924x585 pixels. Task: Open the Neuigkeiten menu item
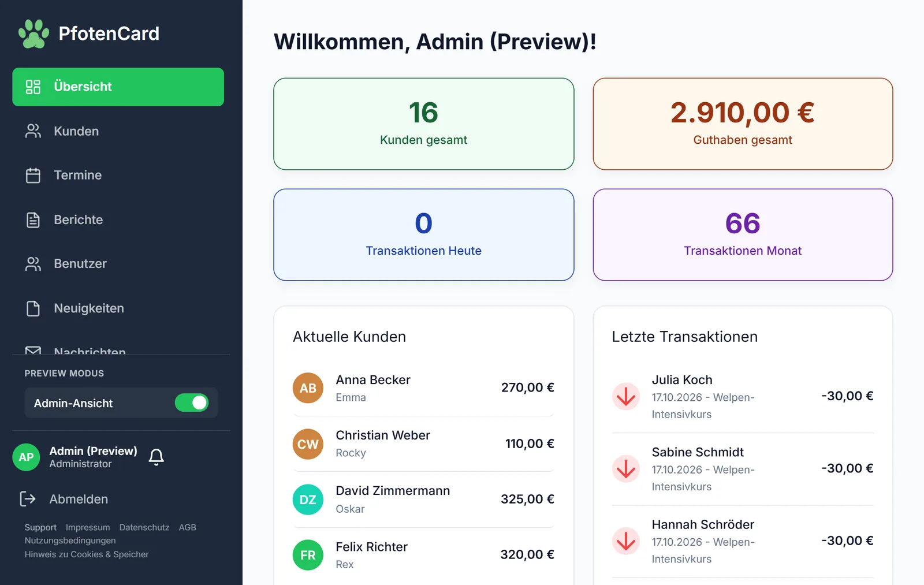click(x=118, y=308)
